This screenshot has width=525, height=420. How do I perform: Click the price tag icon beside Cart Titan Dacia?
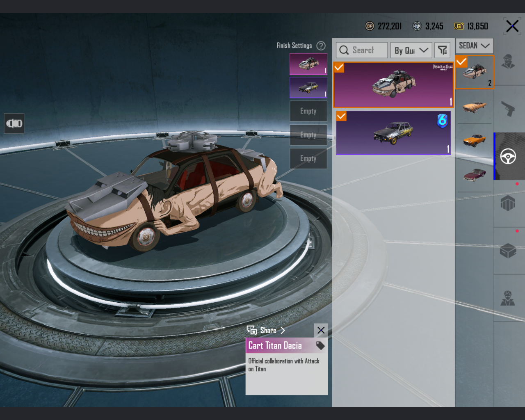320,346
